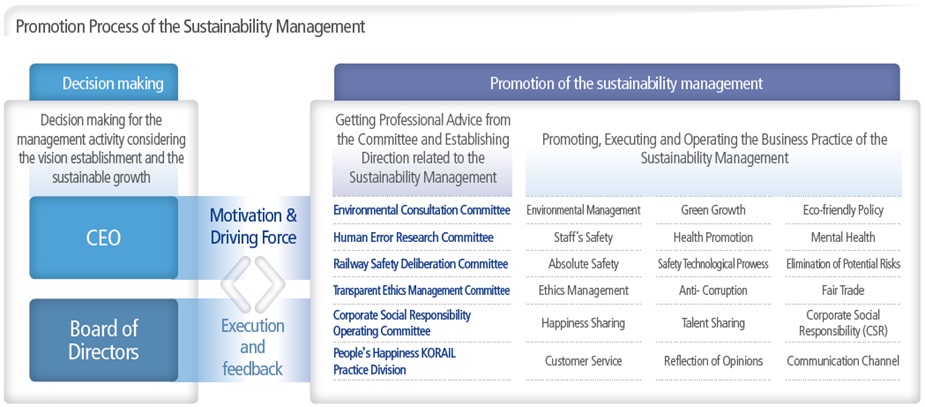
Task: Select the CEO box
Action: pos(104,238)
